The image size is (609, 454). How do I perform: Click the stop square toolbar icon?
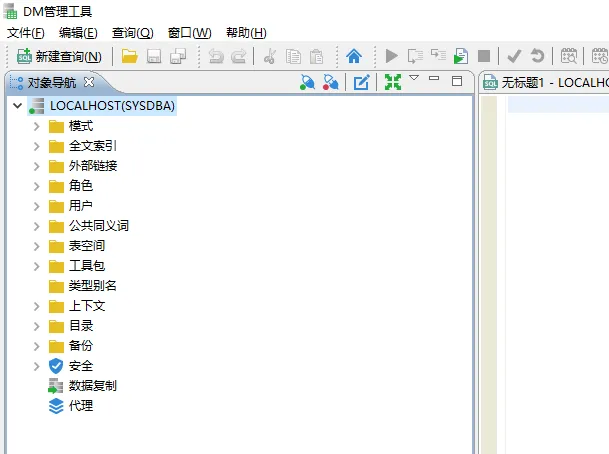(x=484, y=56)
